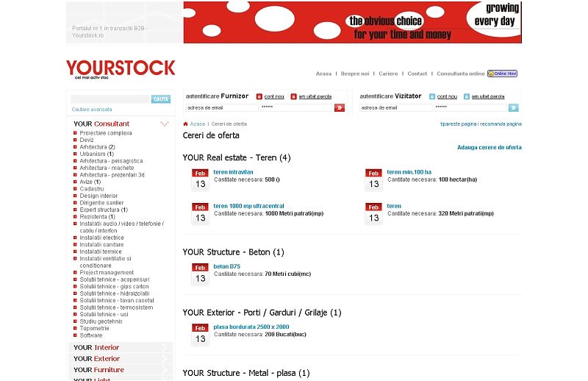Open the Acasa menu item
The height and width of the screenshot is (381, 588).
coord(323,74)
